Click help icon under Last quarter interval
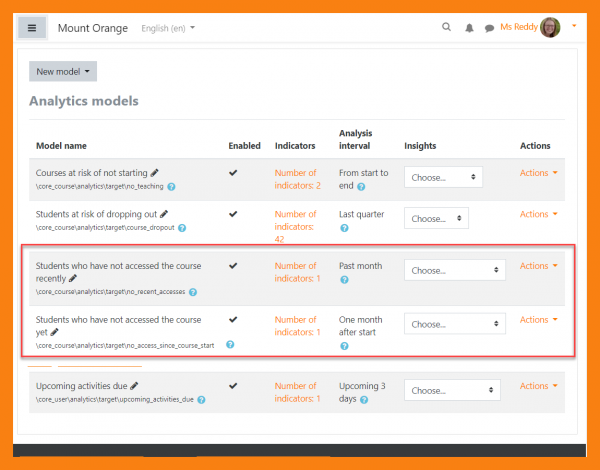This screenshot has width=600, height=470. tap(344, 228)
